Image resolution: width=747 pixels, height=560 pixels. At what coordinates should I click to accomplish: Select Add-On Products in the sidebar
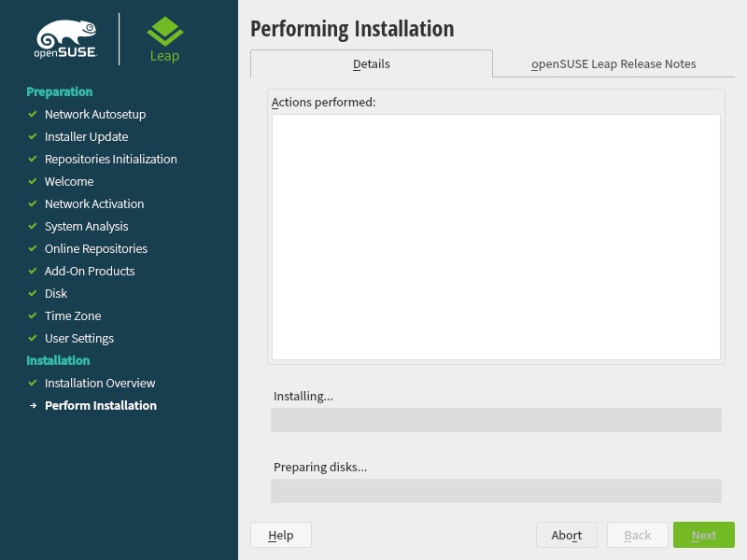tap(90, 271)
